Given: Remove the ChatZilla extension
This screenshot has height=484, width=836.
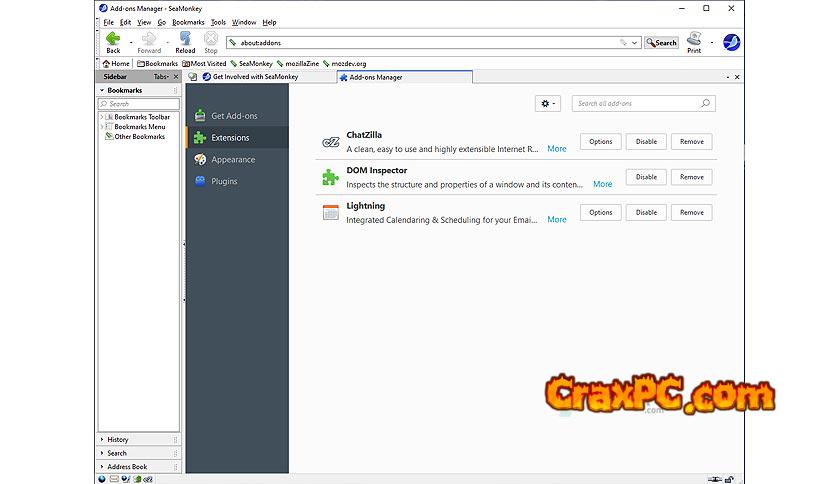Looking at the screenshot, I should click(692, 142).
